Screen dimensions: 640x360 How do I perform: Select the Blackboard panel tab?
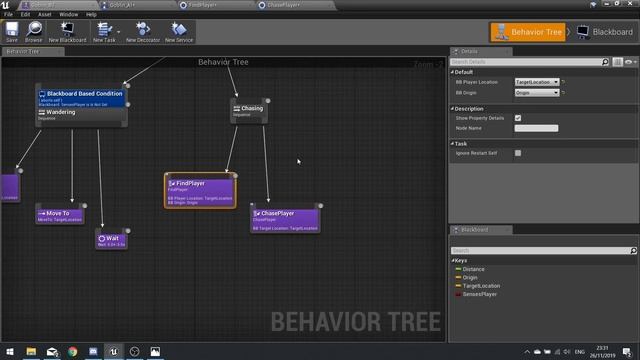point(481,230)
